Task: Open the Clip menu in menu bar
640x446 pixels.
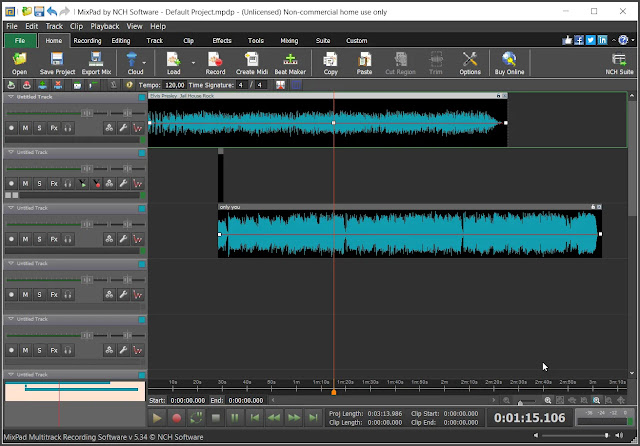Action: 76,26
